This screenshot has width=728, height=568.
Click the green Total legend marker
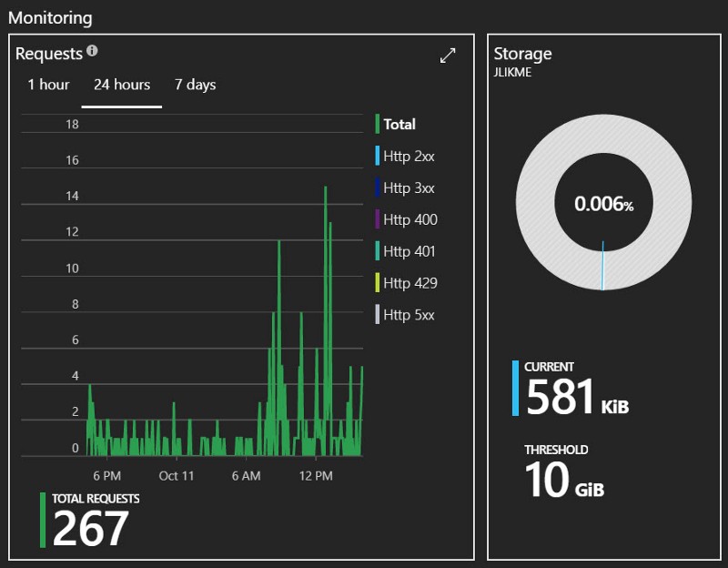(x=379, y=124)
